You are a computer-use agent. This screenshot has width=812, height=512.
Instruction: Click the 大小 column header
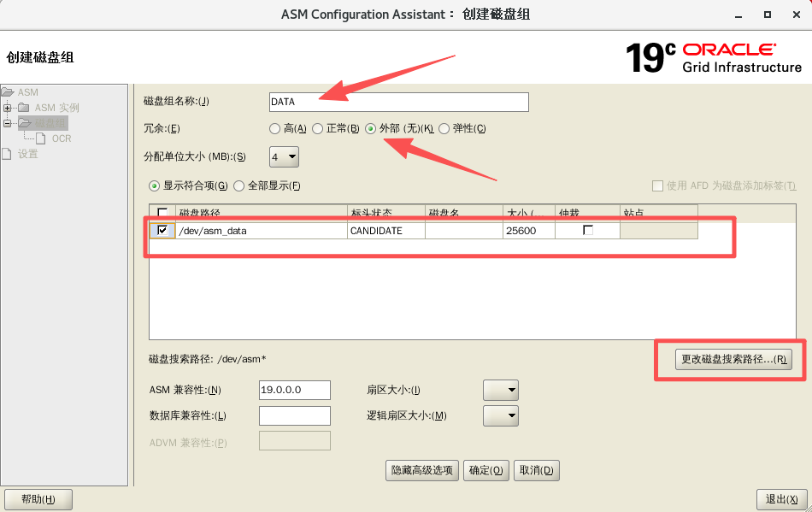coord(529,214)
